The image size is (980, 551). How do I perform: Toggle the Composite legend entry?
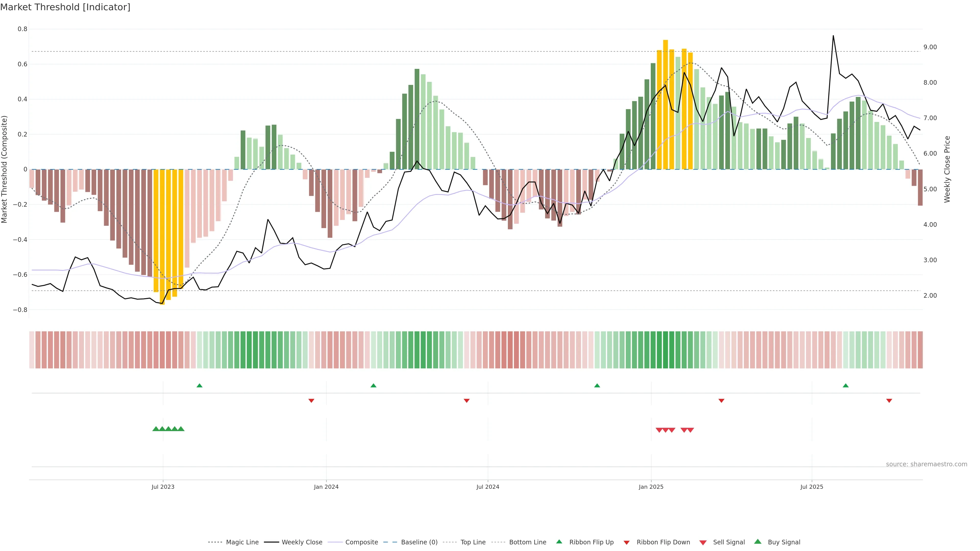coord(361,542)
